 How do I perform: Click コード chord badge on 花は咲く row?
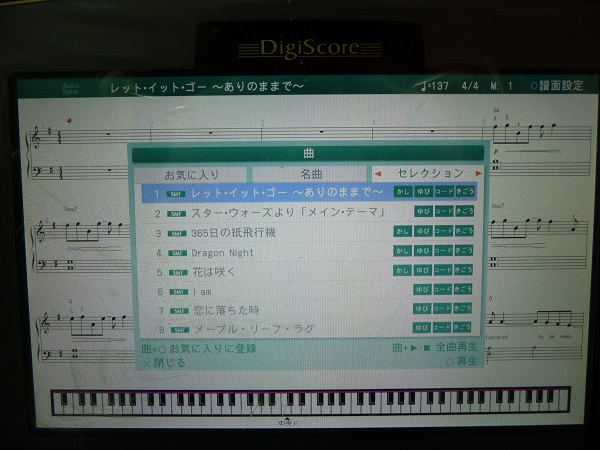click(x=443, y=271)
